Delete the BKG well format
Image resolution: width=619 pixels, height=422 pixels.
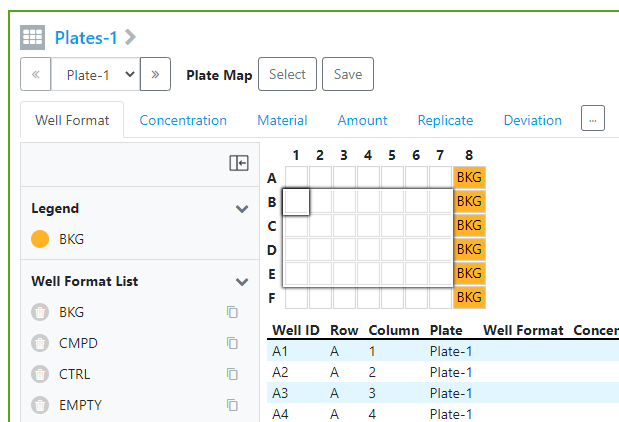tap(40, 312)
